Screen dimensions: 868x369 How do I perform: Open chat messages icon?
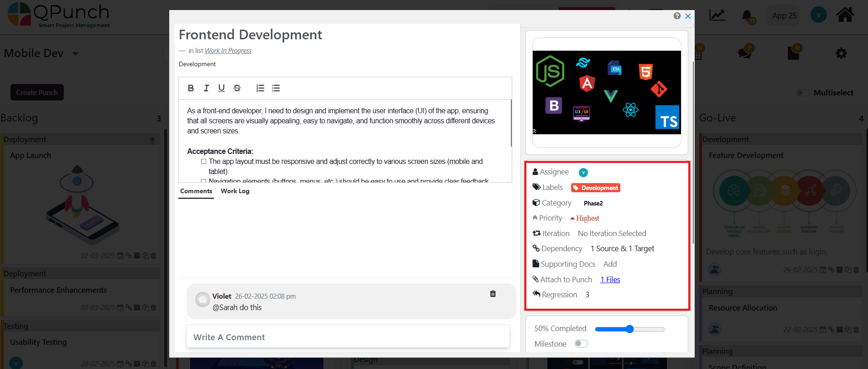[744, 53]
